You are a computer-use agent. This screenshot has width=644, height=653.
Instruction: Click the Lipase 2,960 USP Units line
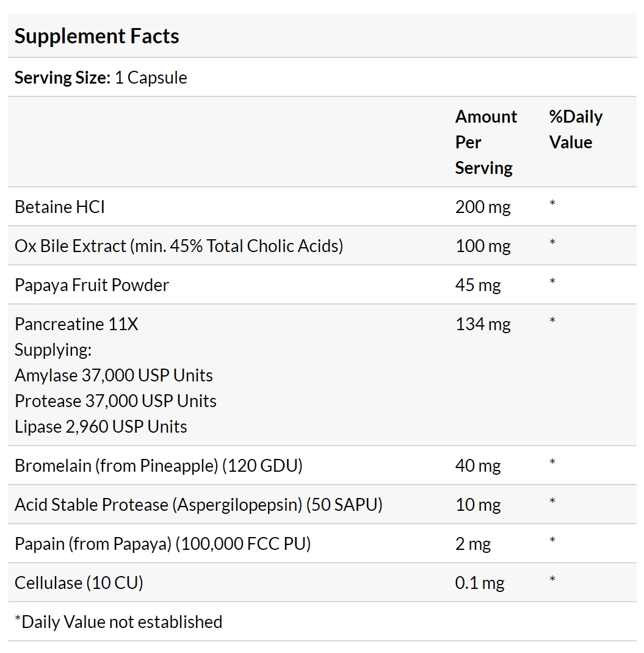(x=101, y=427)
